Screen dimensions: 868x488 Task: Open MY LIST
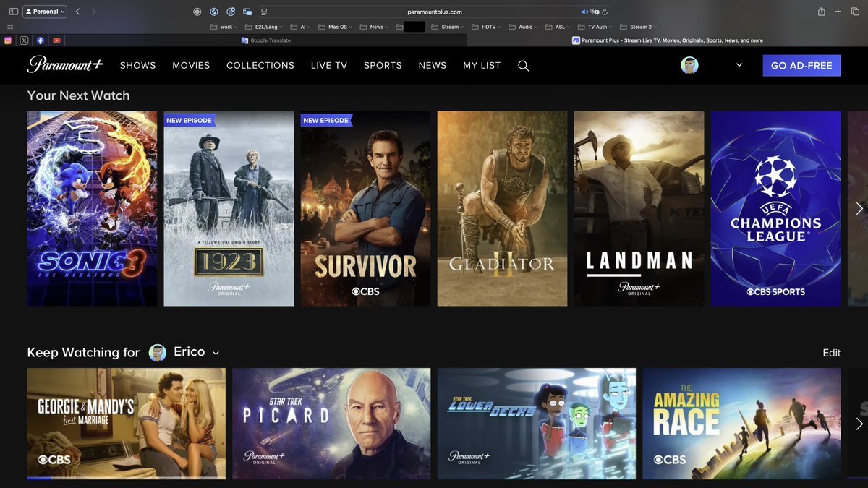click(482, 65)
